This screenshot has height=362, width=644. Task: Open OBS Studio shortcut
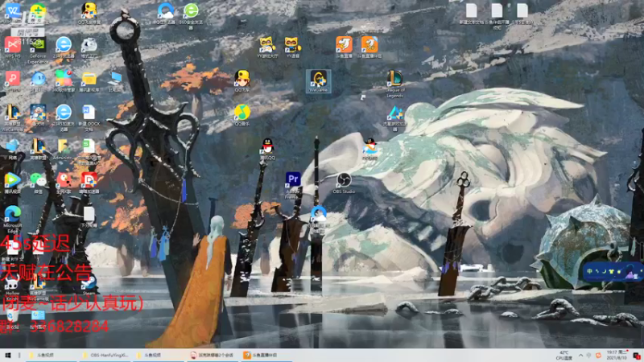tap(344, 183)
